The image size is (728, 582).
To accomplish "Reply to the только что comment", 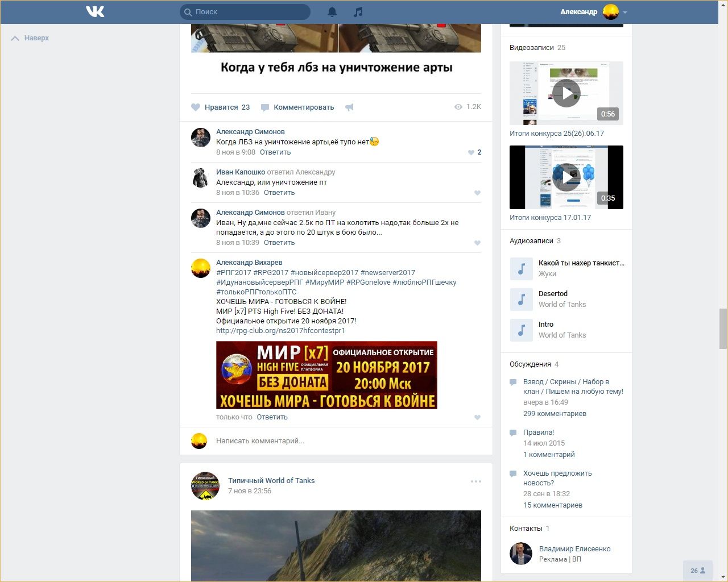I will [272, 417].
